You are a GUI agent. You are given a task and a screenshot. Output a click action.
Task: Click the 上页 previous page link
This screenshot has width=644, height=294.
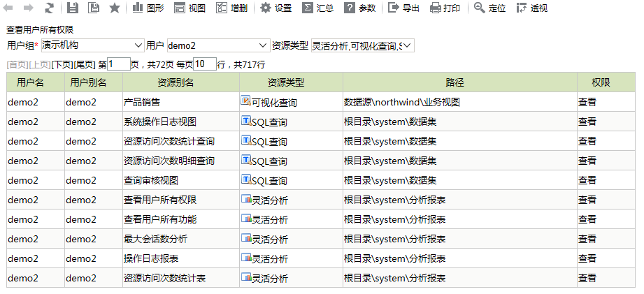(x=41, y=64)
